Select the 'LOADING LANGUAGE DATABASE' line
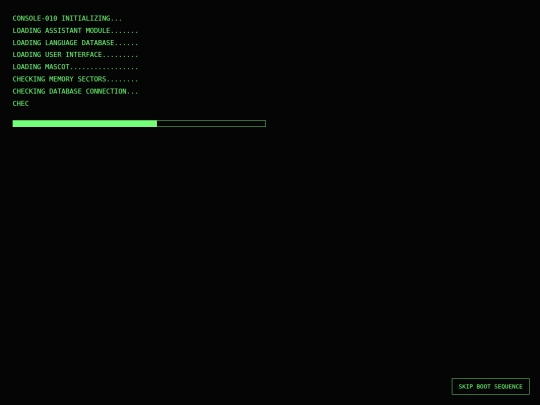Screen dimensions: 540x405 [75, 43]
